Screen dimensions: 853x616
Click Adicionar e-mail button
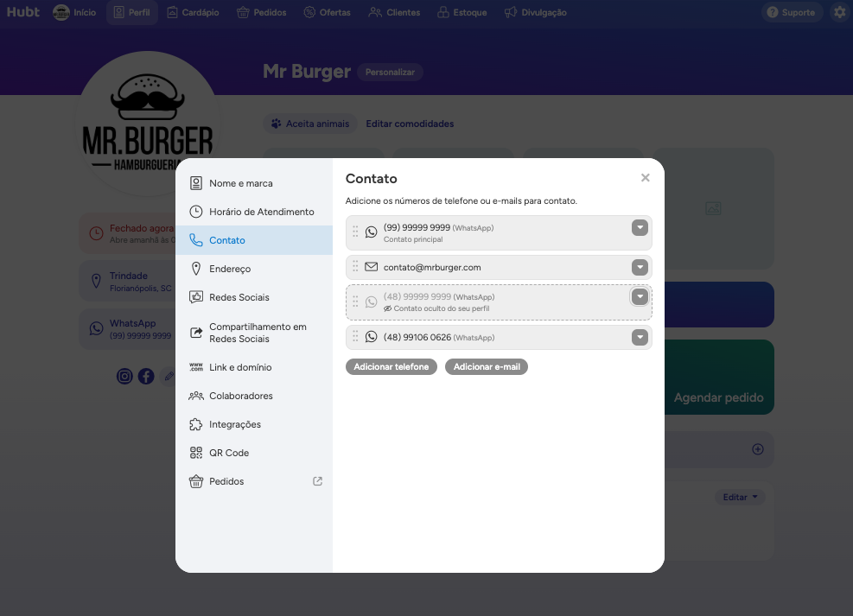pos(487,367)
